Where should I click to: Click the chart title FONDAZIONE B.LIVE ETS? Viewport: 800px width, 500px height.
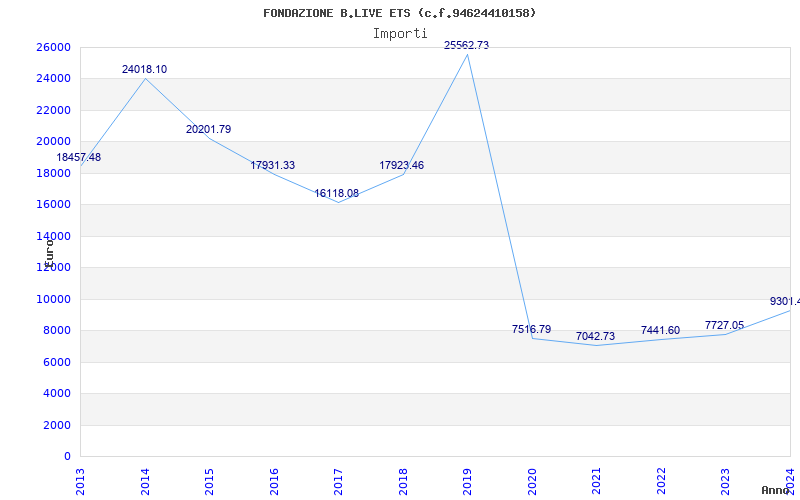[x=399, y=13]
